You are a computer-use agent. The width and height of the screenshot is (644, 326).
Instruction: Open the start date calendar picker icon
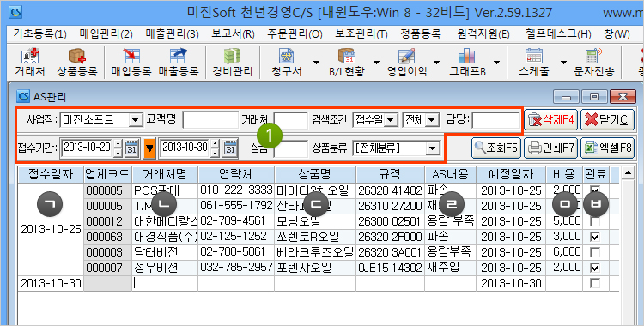[132, 148]
